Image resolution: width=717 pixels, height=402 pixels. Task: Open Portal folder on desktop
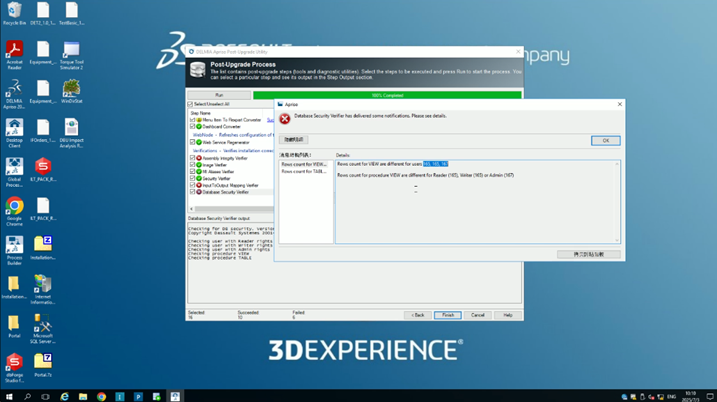14,326
